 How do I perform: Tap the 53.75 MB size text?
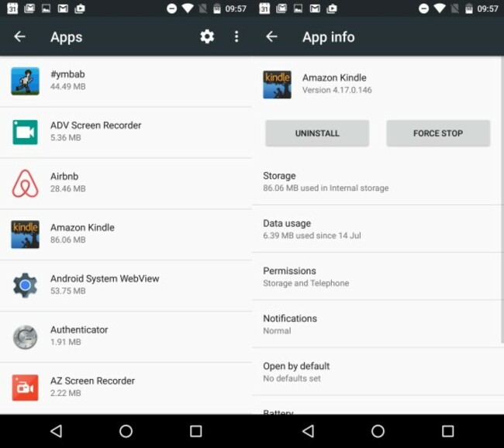click(x=67, y=291)
